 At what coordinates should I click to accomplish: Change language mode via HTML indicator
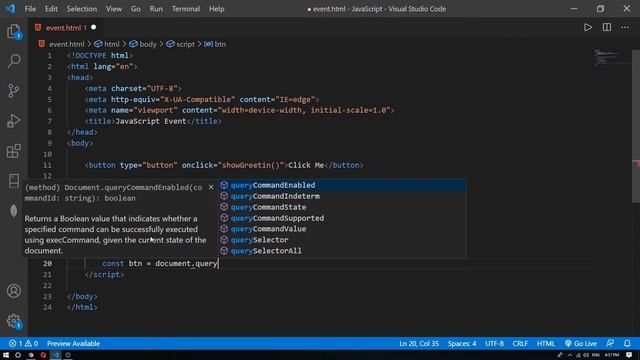click(x=546, y=343)
